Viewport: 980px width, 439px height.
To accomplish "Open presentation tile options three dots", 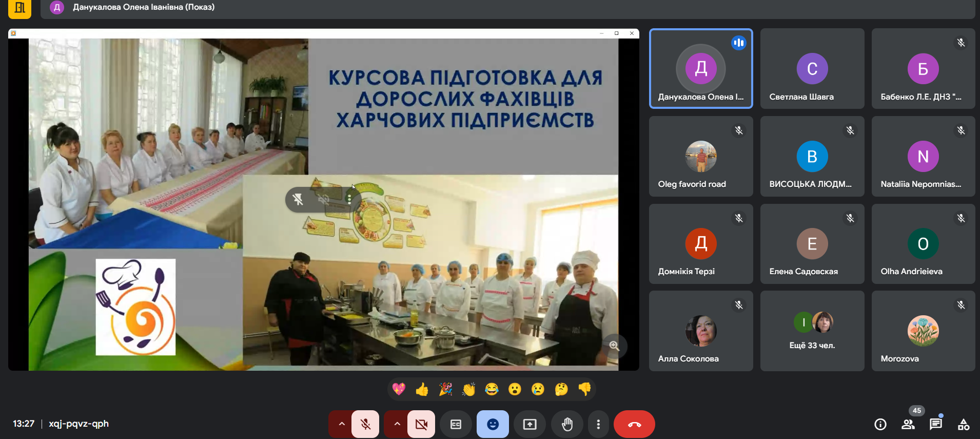I will click(x=349, y=199).
